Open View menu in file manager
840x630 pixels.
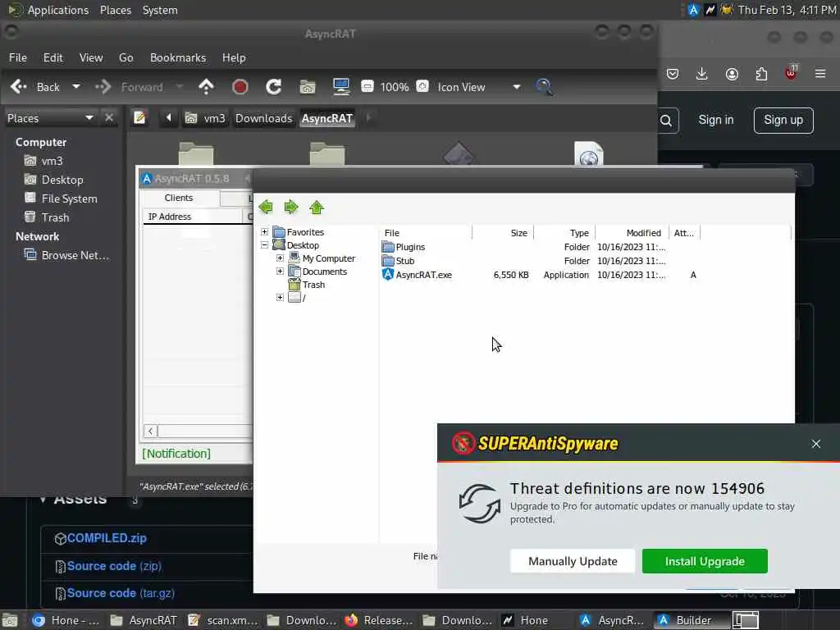pos(91,57)
